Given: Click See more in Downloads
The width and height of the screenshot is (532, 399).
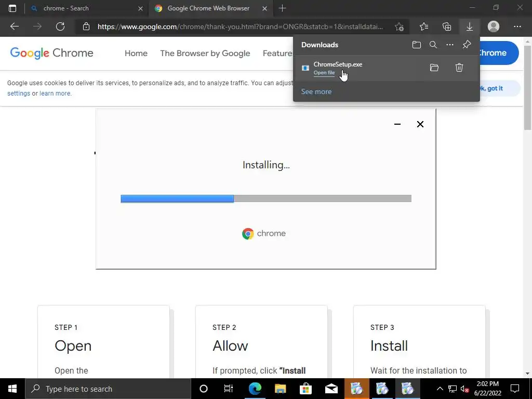Looking at the screenshot, I should (316, 91).
